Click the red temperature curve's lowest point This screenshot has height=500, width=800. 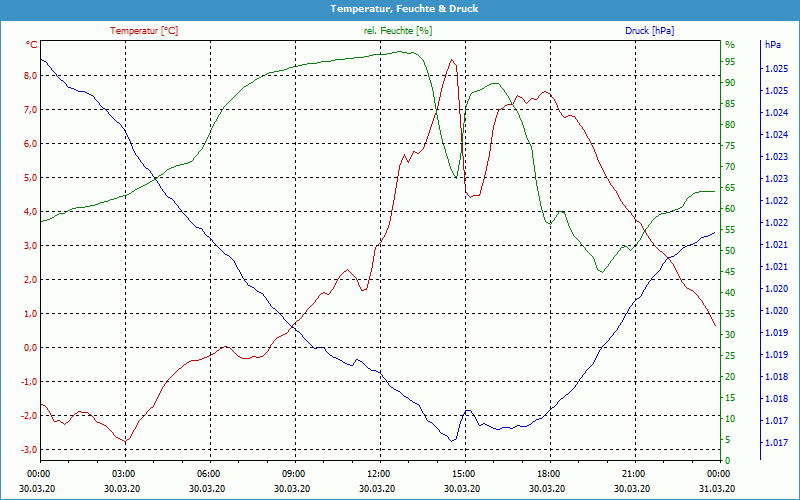coord(125,441)
